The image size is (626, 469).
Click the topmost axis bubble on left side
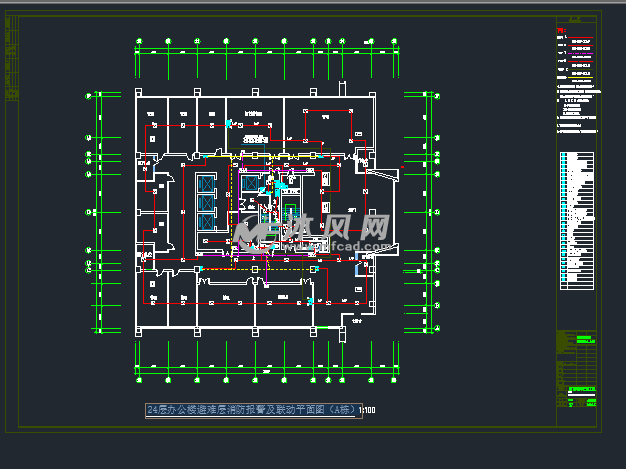[x=90, y=95]
